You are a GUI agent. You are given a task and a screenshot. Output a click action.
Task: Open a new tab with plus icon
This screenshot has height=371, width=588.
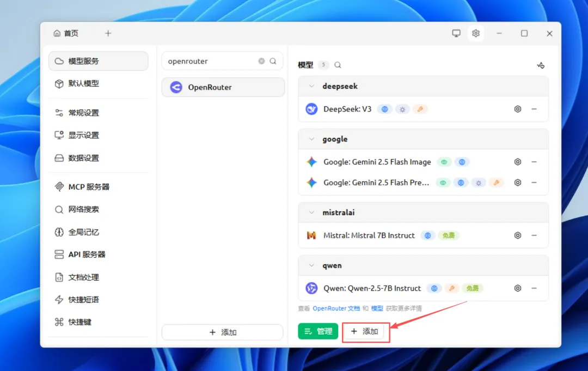point(108,33)
